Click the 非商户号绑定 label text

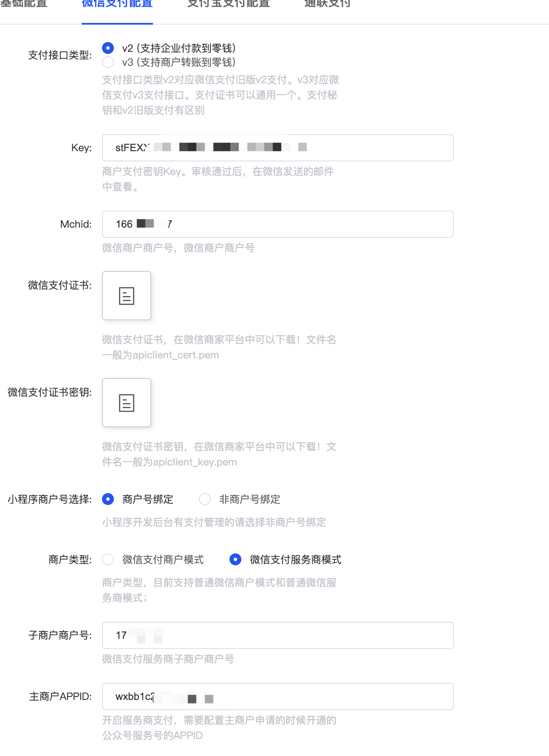[250, 499]
